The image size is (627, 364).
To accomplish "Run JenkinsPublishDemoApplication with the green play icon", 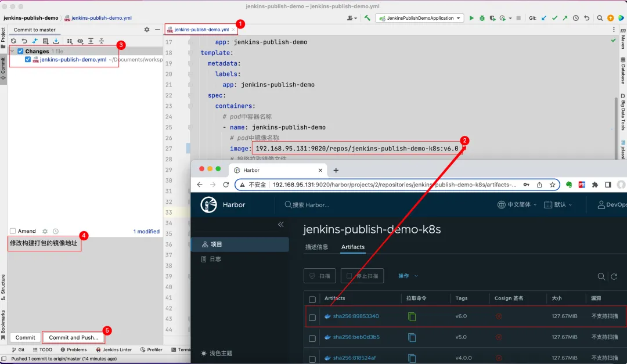I will tap(471, 18).
